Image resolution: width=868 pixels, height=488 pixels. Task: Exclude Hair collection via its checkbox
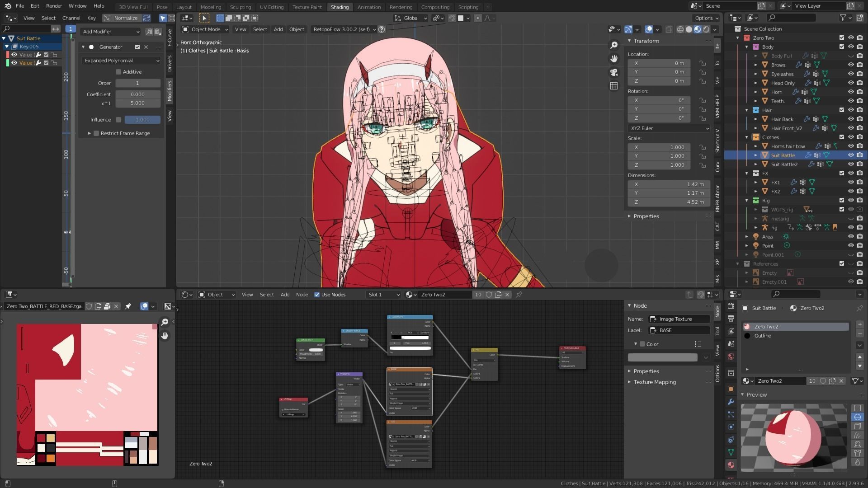coord(842,110)
